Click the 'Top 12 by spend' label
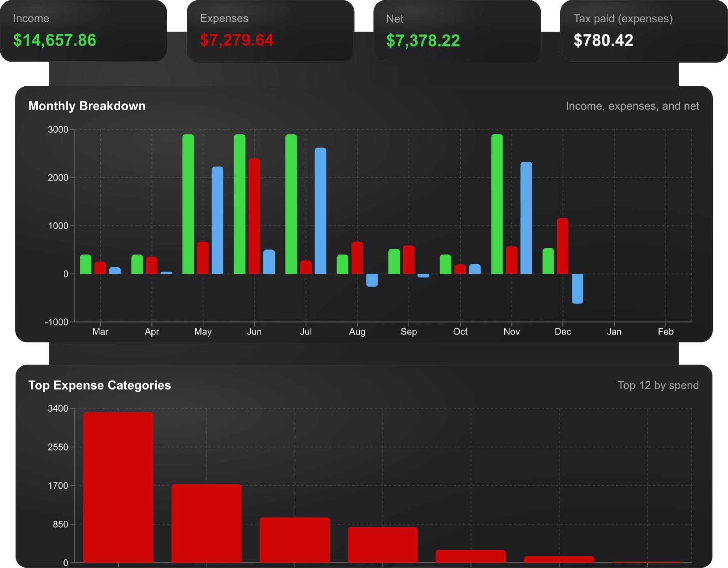The image size is (728, 568). [x=658, y=385]
